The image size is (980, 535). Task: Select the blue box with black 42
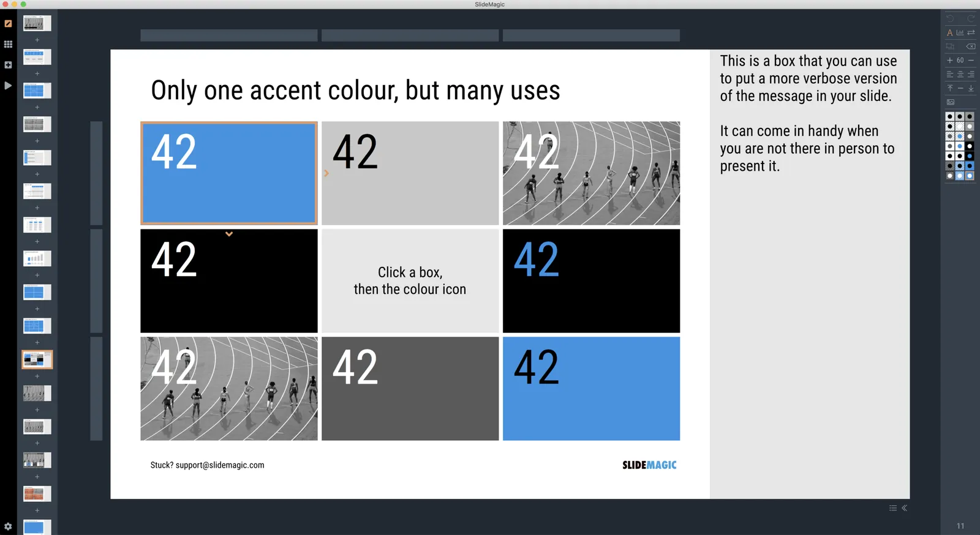tap(591, 389)
